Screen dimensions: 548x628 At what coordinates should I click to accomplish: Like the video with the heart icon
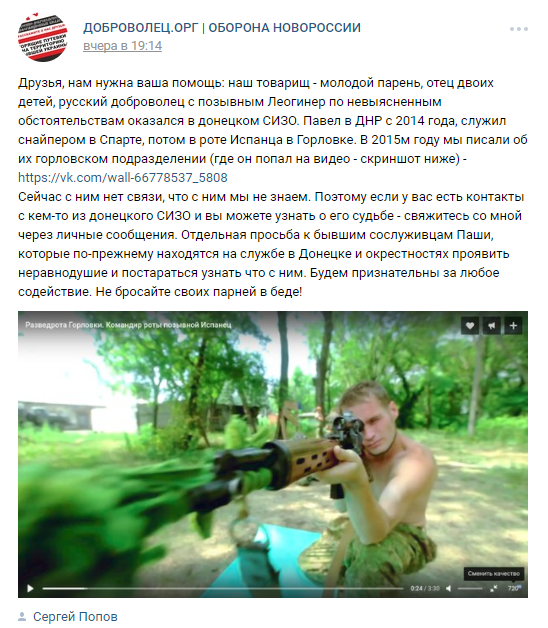[470, 326]
